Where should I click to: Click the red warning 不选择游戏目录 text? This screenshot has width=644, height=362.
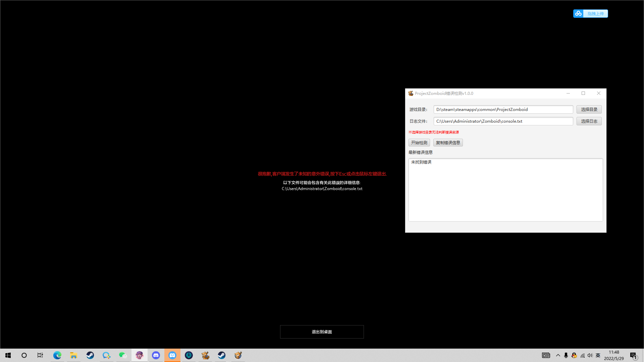tap(434, 132)
